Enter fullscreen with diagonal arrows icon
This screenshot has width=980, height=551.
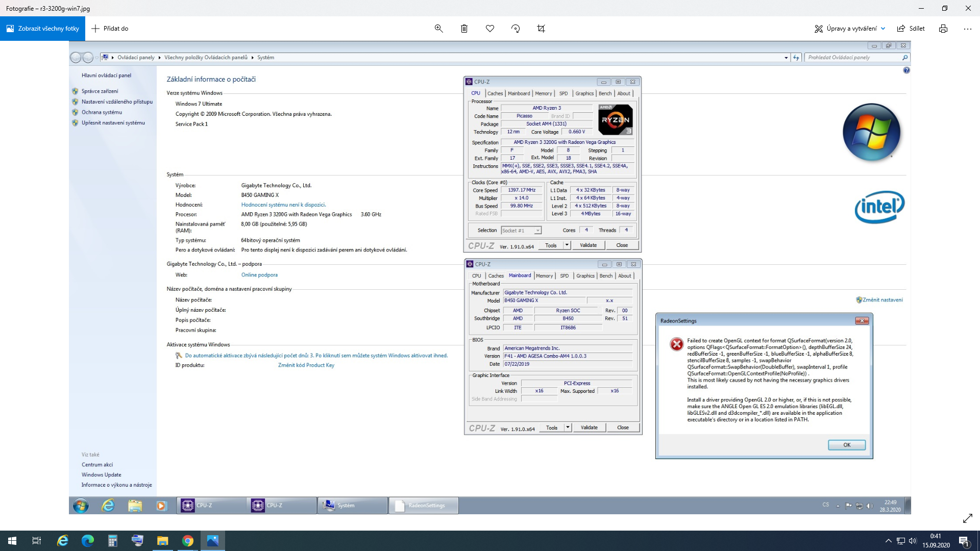click(967, 518)
